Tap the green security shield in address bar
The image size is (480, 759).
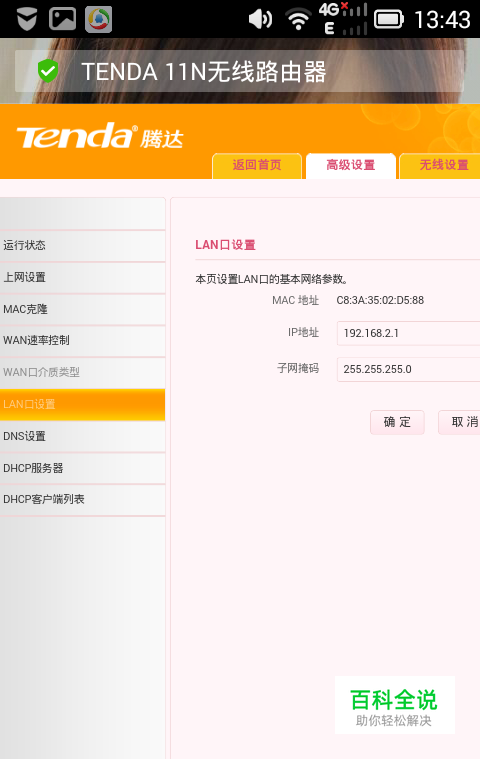[48, 71]
